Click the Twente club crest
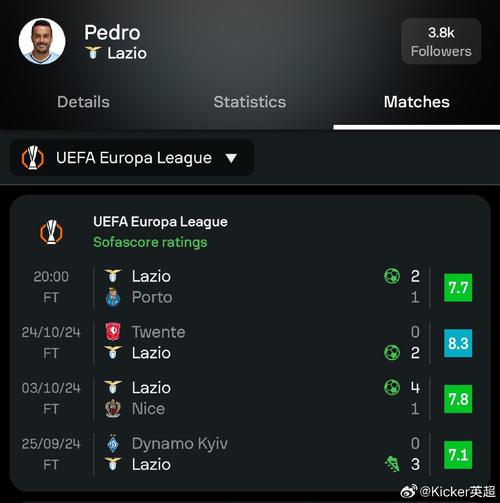Image resolution: width=500 pixels, height=503 pixels. (x=113, y=332)
